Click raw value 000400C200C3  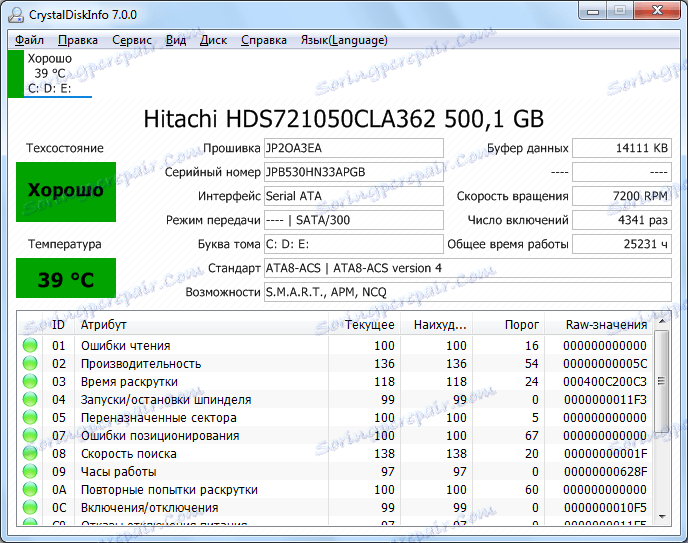[605, 382]
